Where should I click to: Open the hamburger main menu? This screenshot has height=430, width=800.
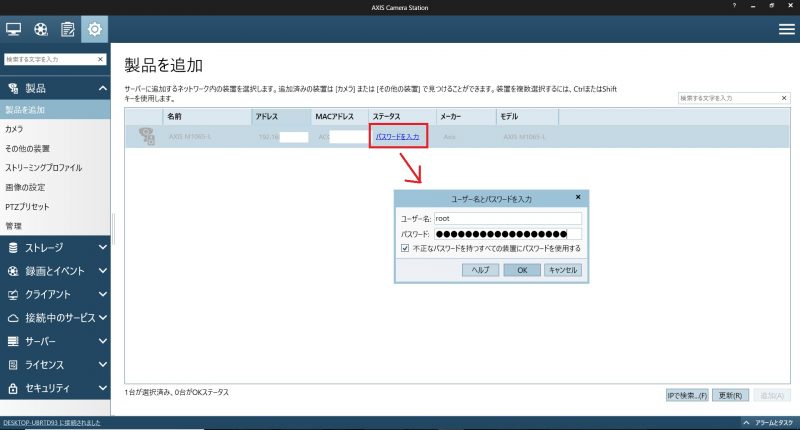787,30
